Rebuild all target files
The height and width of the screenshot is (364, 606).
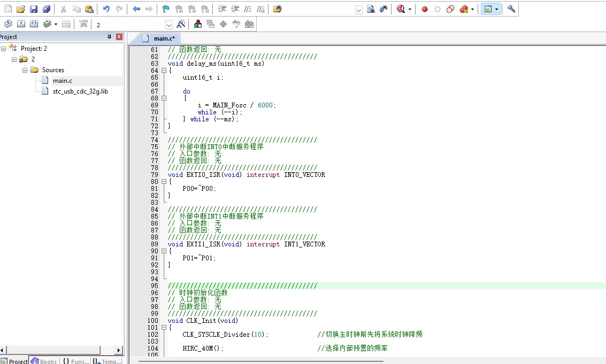34,24
